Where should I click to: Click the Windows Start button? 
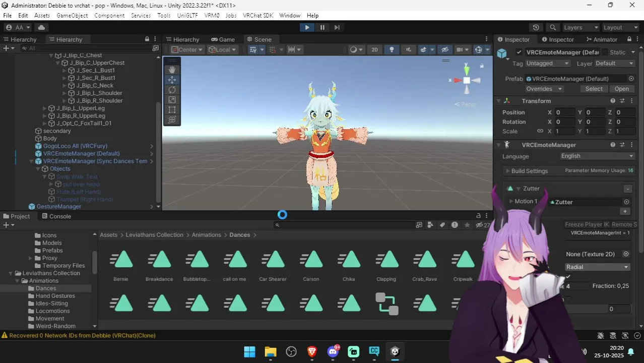click(x=249, y=351)
